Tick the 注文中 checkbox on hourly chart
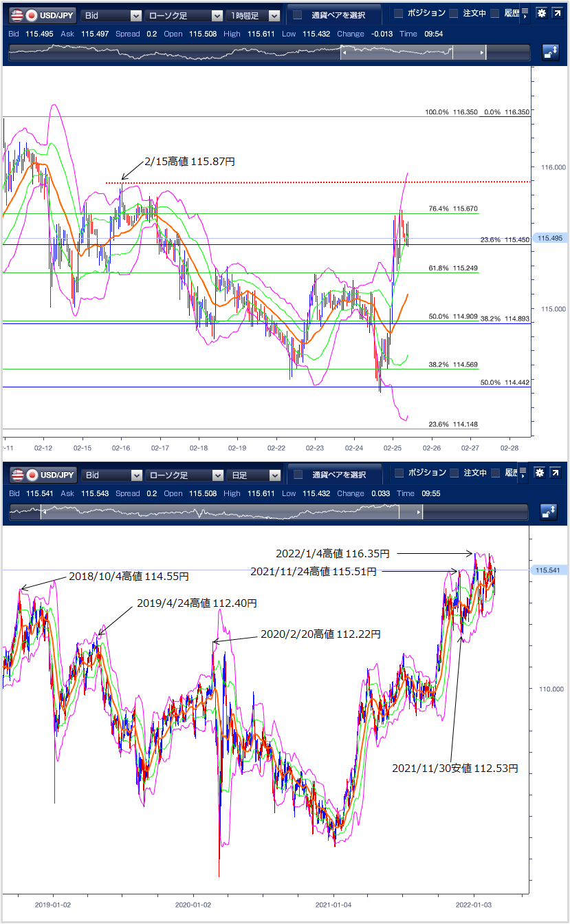Viewport: 570px width, 924px height. (x=454, y=14)
